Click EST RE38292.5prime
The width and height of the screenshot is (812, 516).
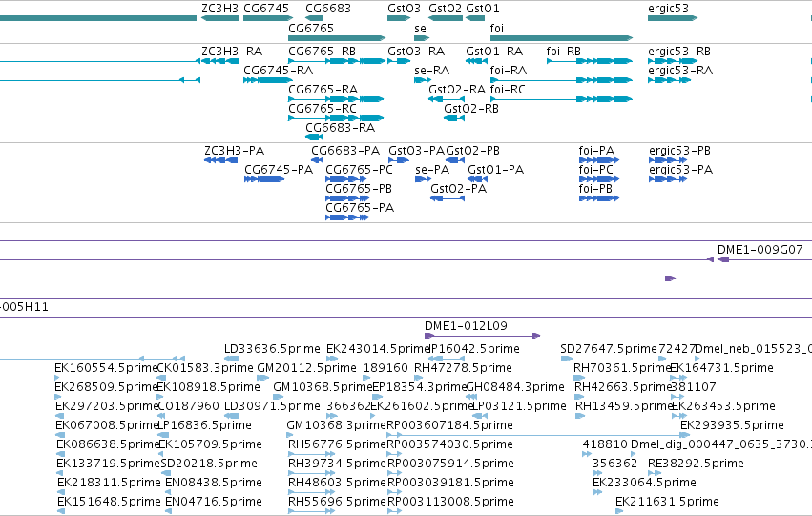696,464
